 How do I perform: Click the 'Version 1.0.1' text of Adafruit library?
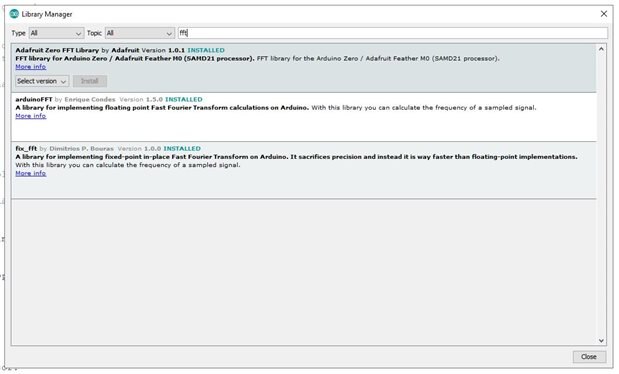pyautogui.click(x=163, y=50)
